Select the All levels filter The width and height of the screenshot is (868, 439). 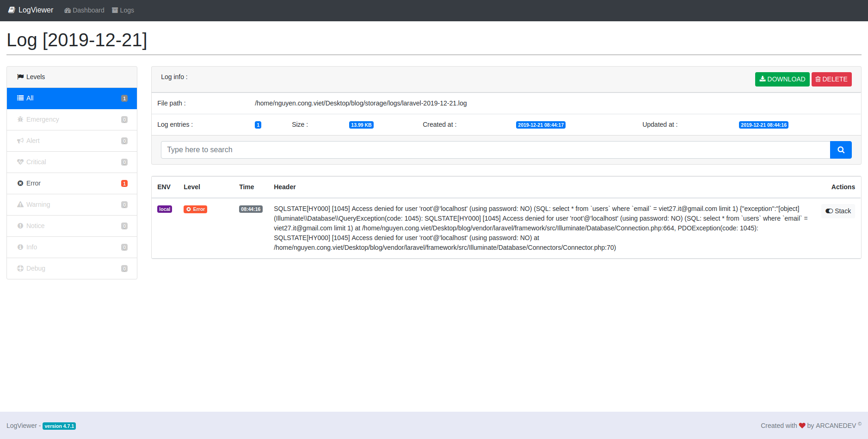pos(29,98)
